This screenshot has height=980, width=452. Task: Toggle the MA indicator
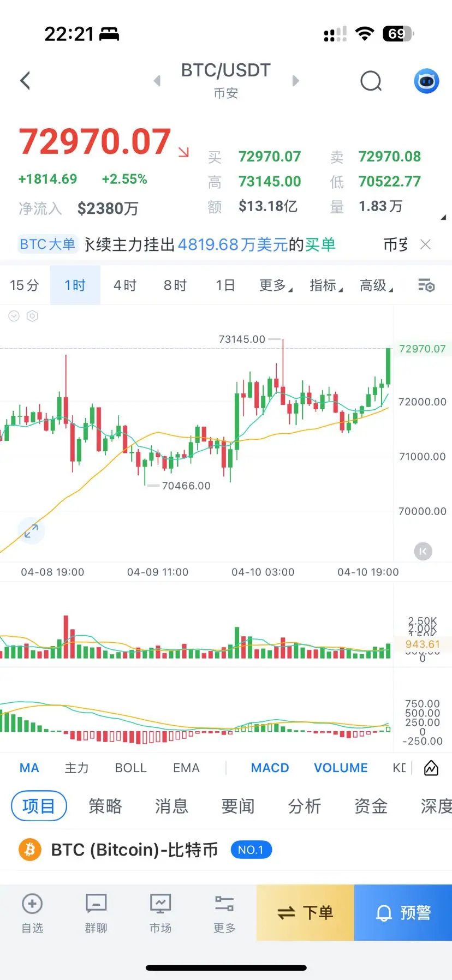(29, 768)
